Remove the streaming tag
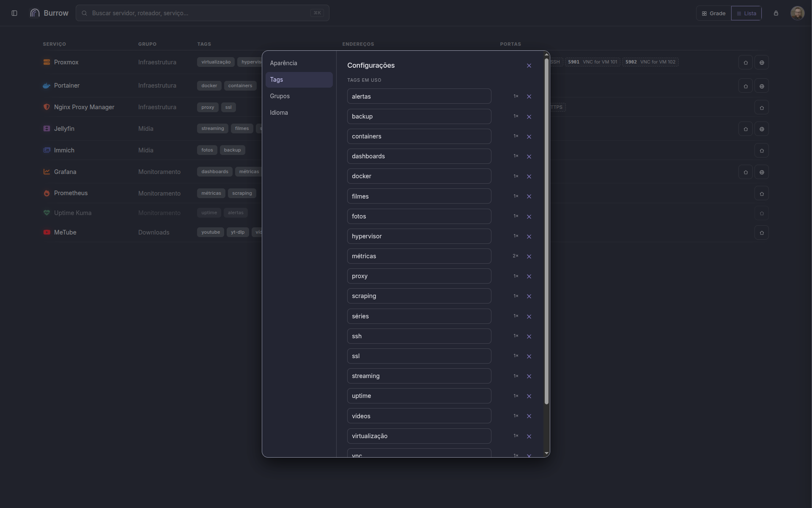 [x=529, y=376]
